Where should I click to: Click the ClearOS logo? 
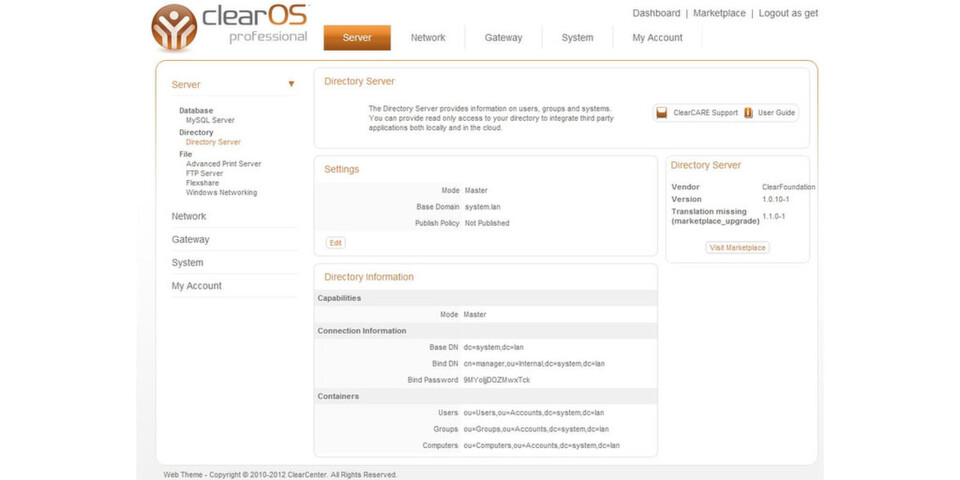pyautogui.click(x=229, y=26)
